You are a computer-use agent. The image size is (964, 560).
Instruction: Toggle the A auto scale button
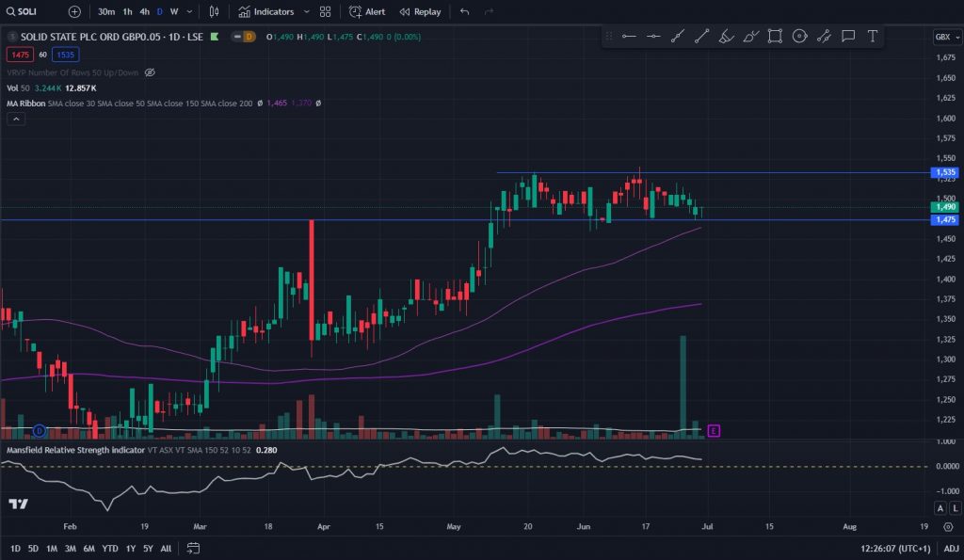click(940, 507)
